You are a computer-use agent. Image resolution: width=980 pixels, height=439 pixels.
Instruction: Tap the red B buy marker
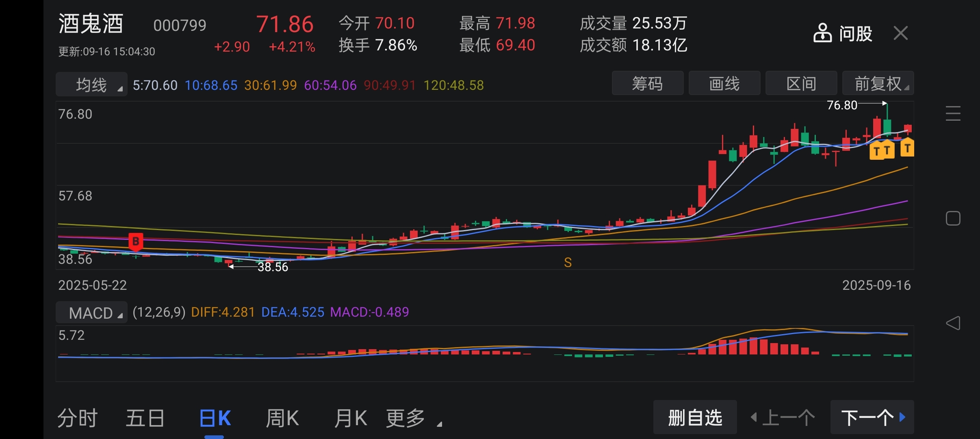pos(136,242)
